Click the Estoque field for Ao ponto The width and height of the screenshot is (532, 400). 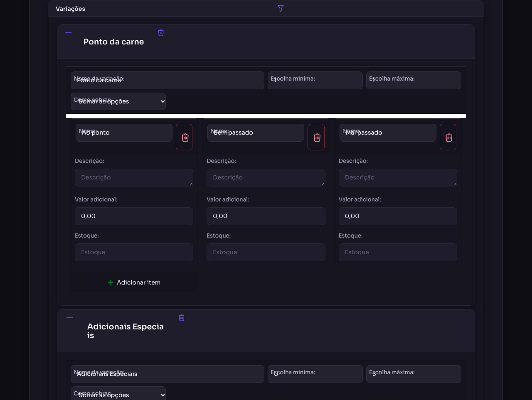pyautogui.click(x=134, y=252)
